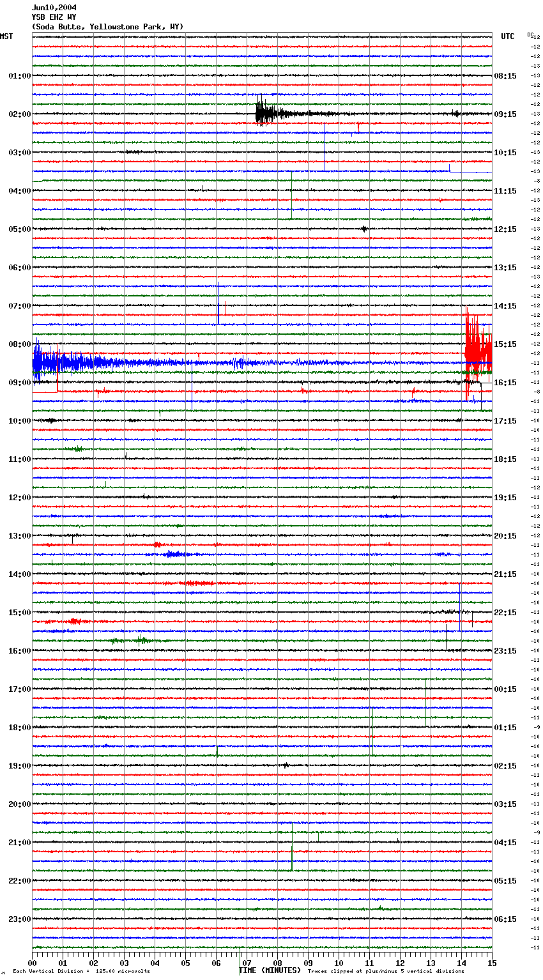
Task: Click the "TIME (MINUTES)" axis title
Action: [270, 970]
